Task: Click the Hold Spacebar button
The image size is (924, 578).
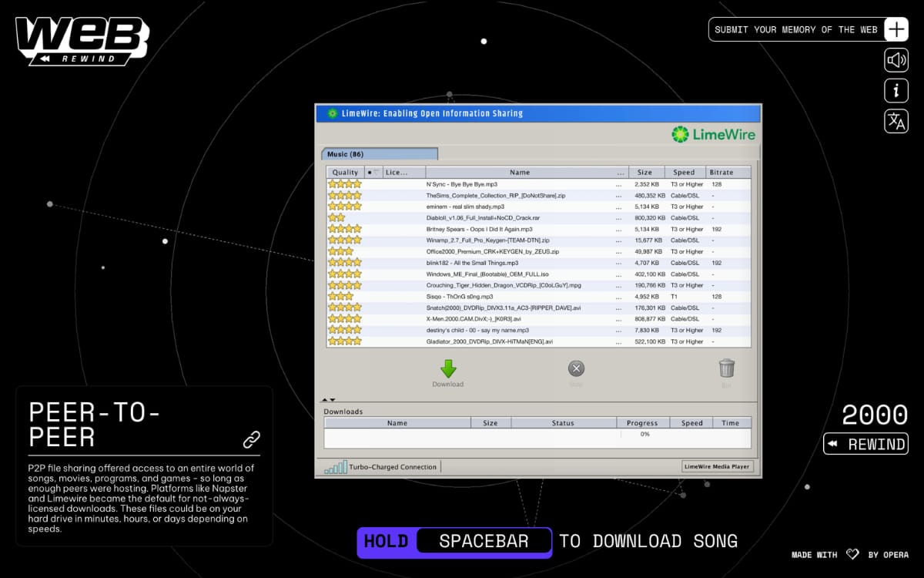Action: (454, 542)
